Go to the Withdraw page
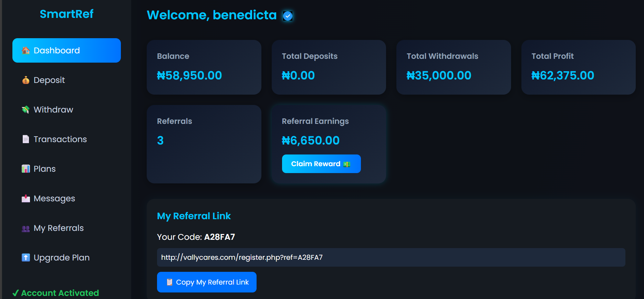Viewport: 644px width, 299px height. 53,110
